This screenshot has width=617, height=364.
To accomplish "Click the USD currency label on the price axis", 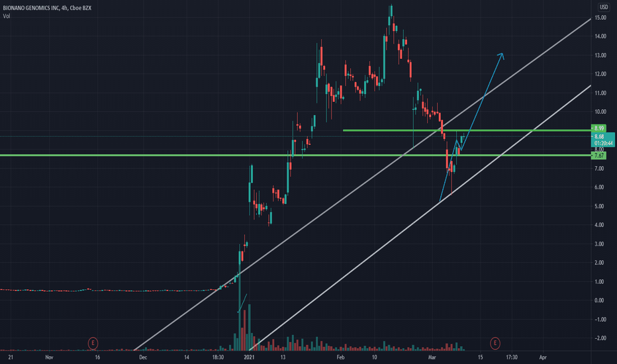I will (x=604, y=7).
